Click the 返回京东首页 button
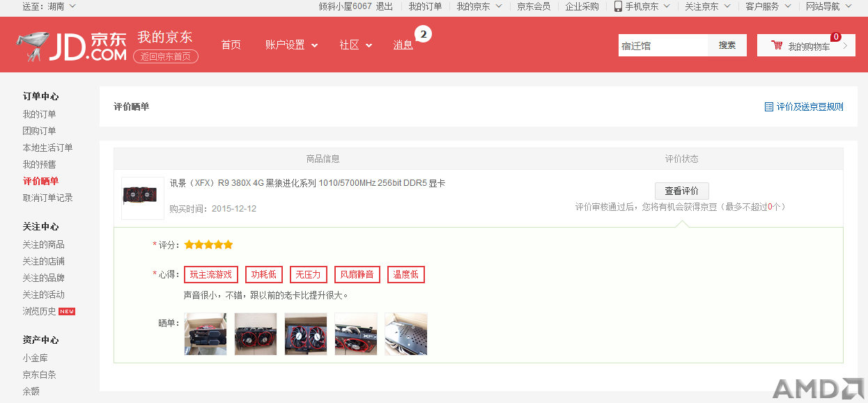 166,56
